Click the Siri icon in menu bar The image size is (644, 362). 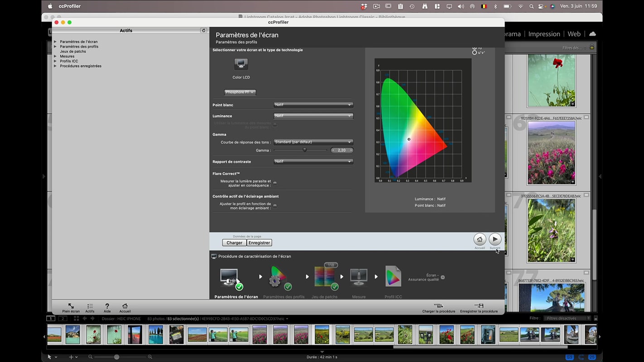[553, 6]
